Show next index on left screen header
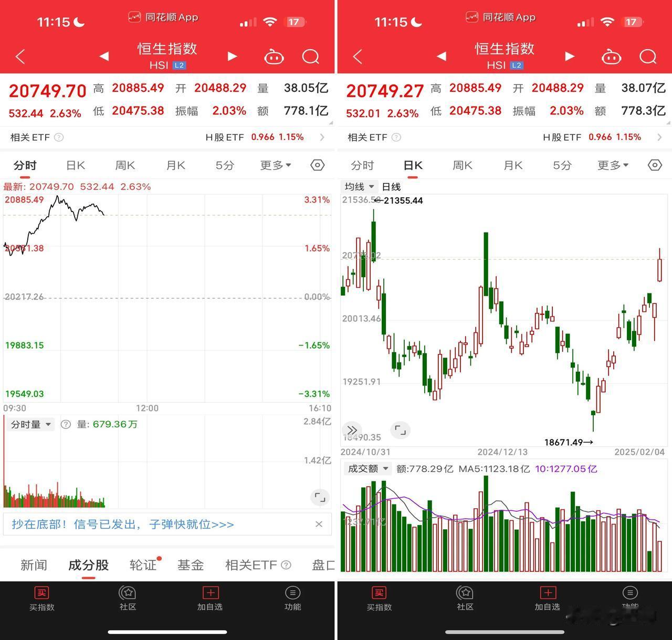This screenshot has width=672, height=640. pyautogui.click(x=232, y=56)
